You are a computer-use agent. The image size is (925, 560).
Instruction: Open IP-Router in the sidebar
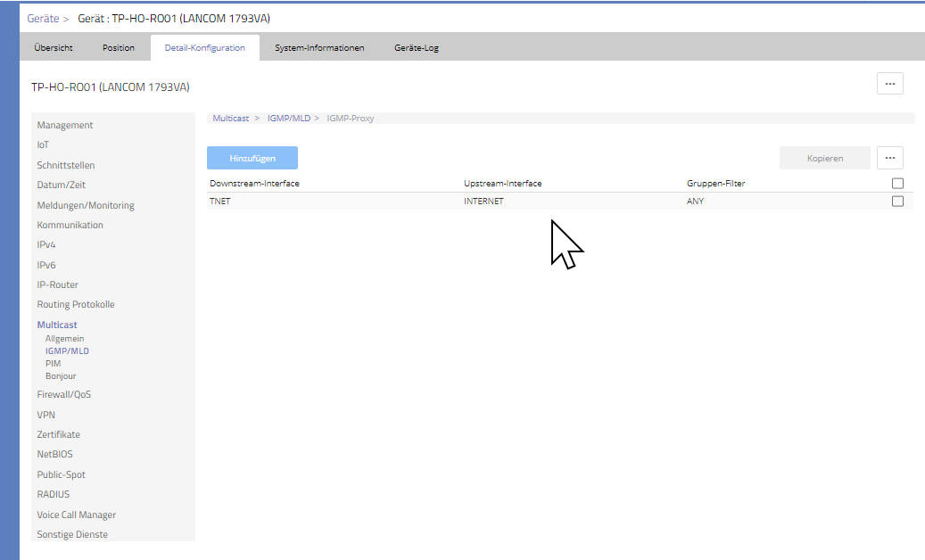[x=57, y=284]
